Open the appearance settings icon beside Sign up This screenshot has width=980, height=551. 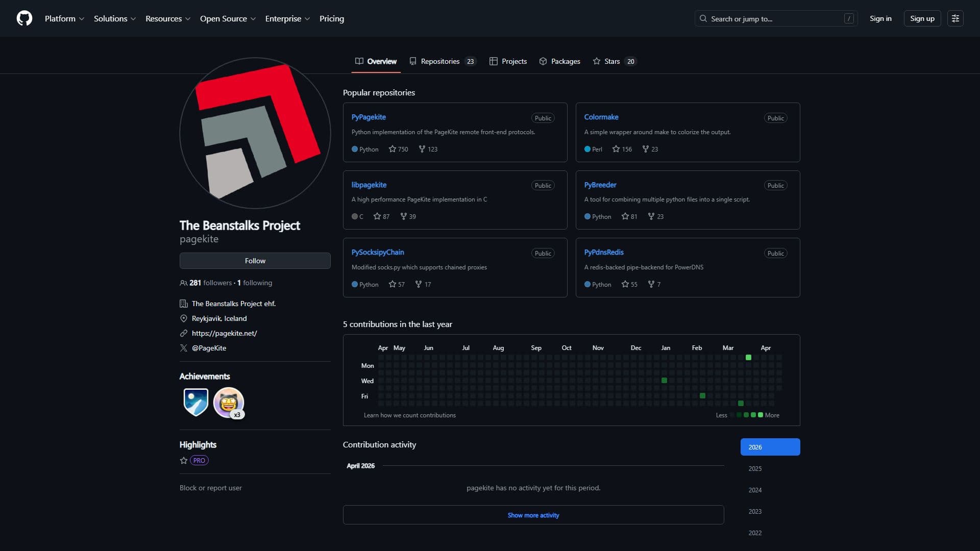coord(955,18)
